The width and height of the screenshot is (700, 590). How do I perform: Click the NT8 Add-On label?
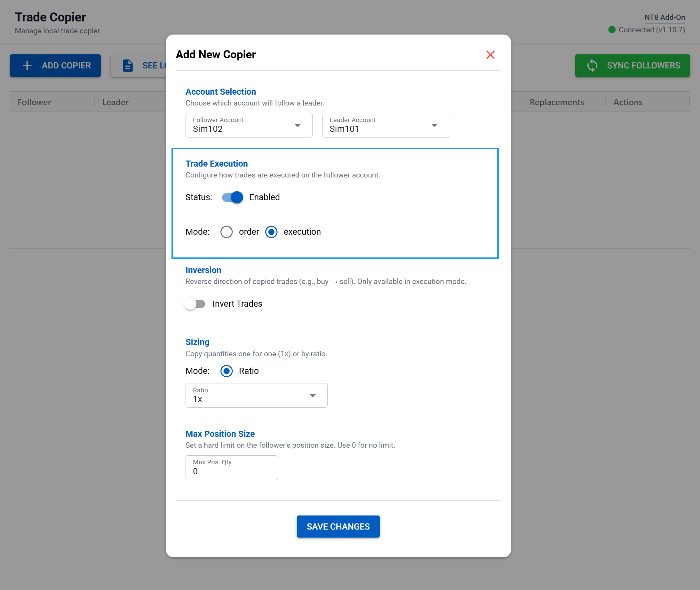click(x=664, y=17)
